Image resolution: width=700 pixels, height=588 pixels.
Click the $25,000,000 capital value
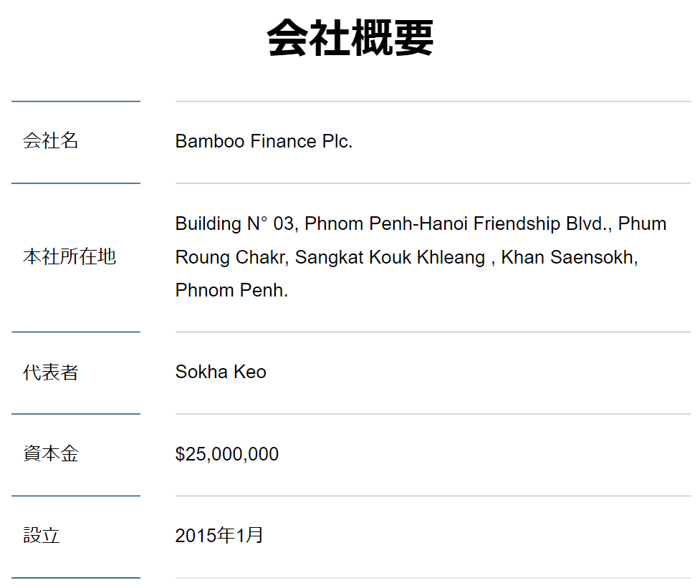(227, 454)
